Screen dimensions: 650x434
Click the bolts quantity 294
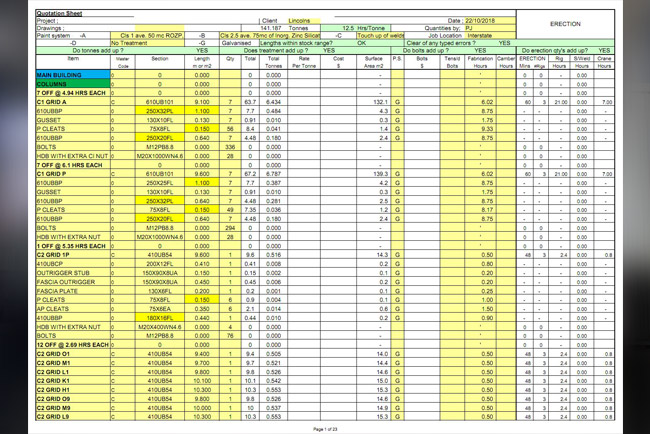230,228
